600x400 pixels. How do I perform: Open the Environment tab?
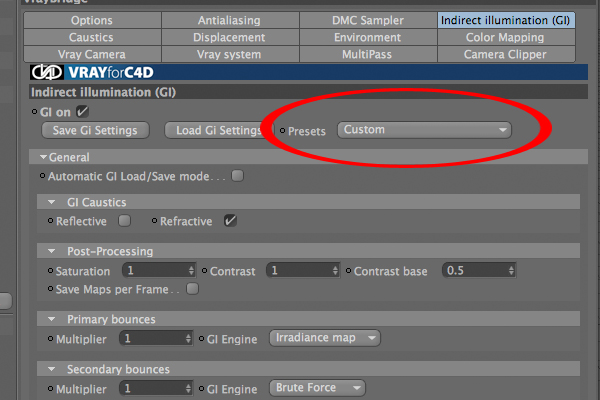pos(368,37)
